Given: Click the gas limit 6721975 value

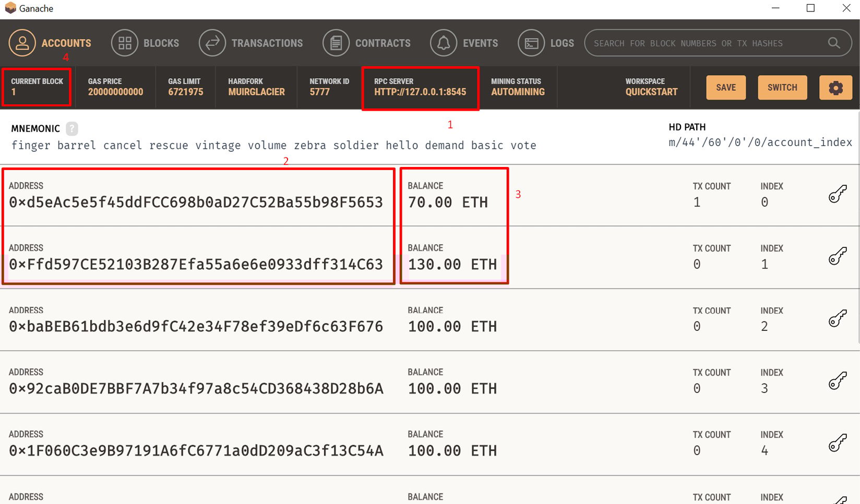Looking at the screenshot, I should [x=185, y=92].
